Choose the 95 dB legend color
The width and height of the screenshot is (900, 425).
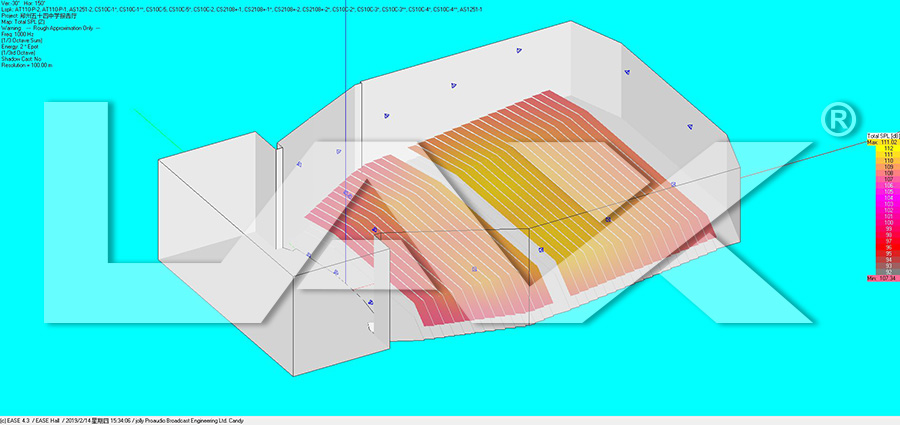[887, 253]
